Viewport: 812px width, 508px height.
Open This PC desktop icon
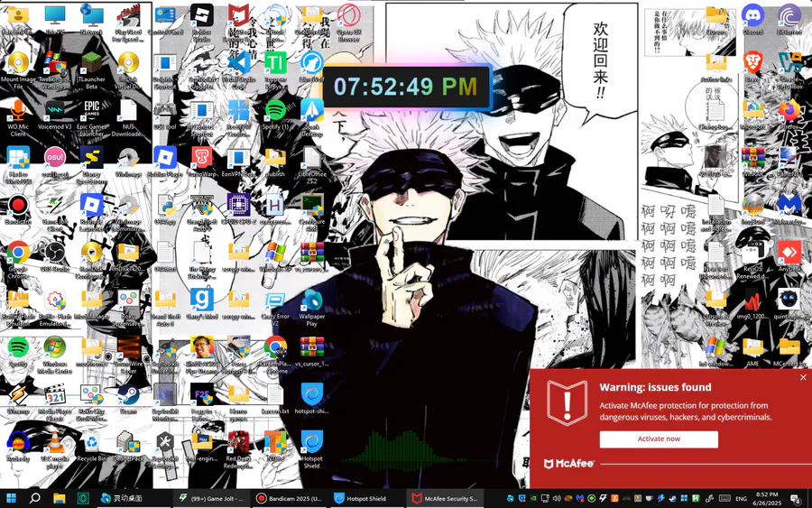55,20
